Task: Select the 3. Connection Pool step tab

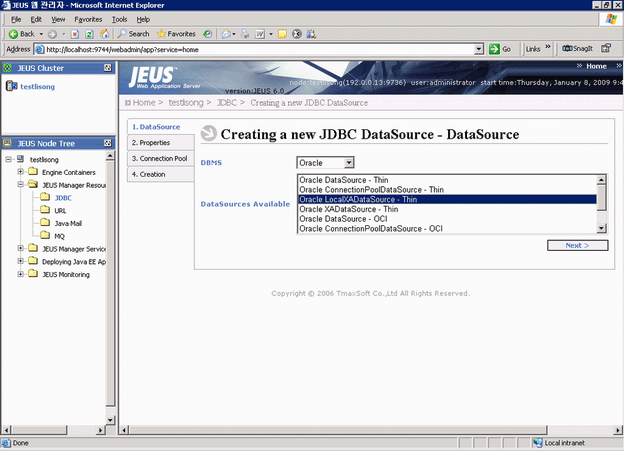Action: coord(160,158)
